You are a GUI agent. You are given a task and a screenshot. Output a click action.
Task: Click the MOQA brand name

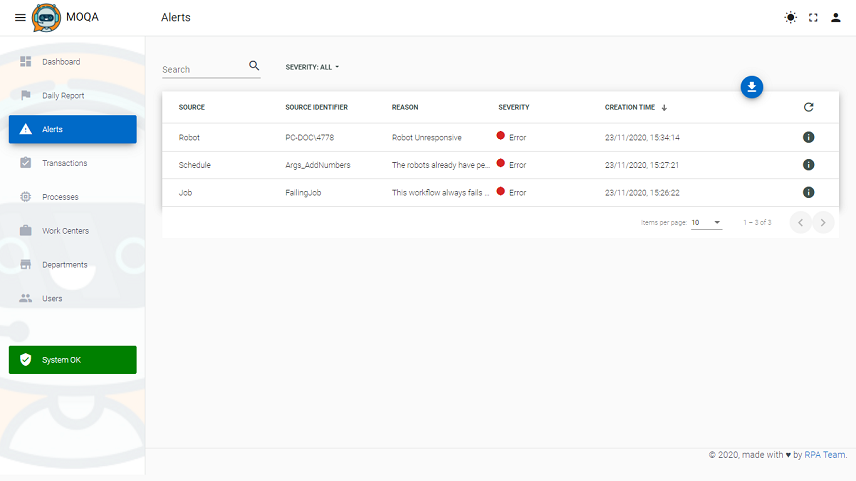point(82,17)
